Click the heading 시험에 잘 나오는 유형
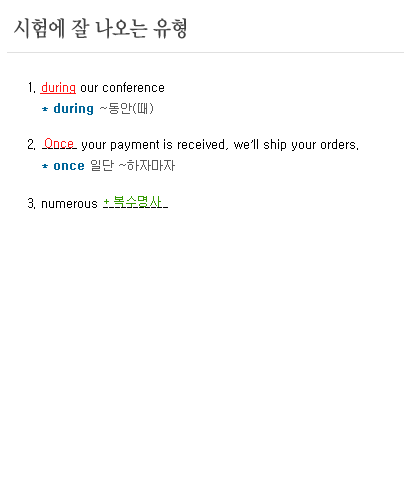Image resolution: width=410 pixels, height=480 pixels. click(100, 29)
